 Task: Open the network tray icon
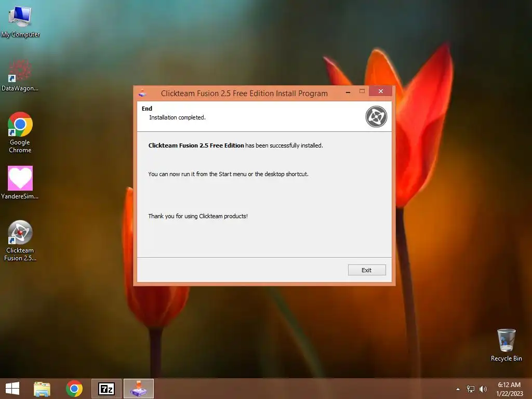click(471, 389)
